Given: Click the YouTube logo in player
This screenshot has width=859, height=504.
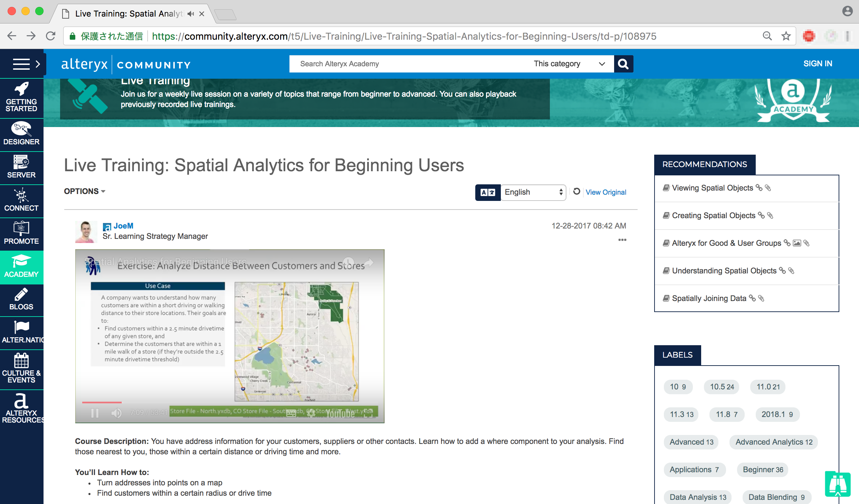Looking at the screenshot, I should [x=340, y=413].
